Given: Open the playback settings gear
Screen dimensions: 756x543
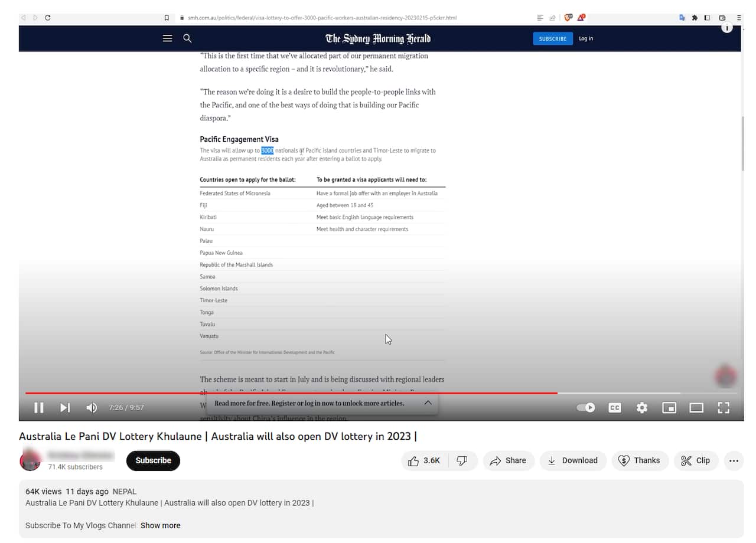Looking at the screenshot, I should click(642, 407).
